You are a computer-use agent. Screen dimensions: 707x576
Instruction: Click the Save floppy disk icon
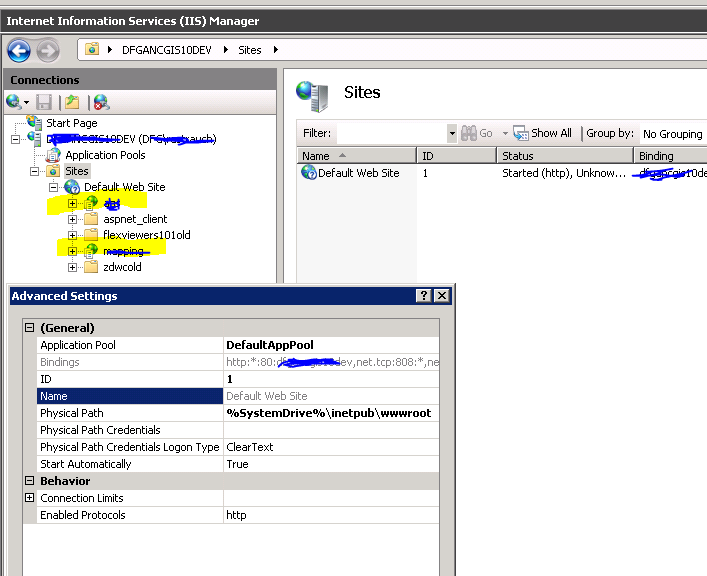pyautogui.click(x=44, y=102)
